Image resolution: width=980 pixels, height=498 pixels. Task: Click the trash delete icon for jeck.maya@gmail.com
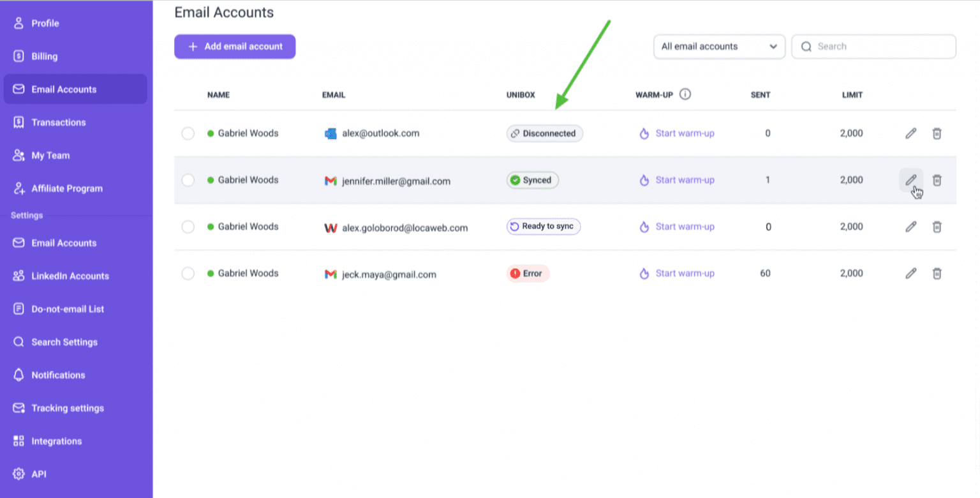click(937, 273)
